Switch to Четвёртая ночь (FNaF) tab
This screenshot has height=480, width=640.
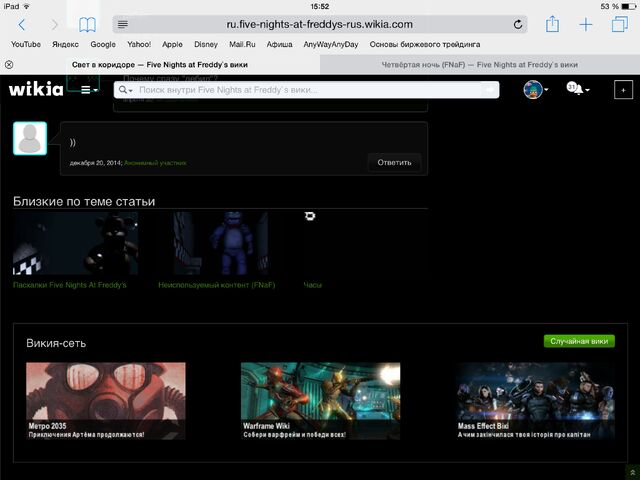click(x=480, y=64)
